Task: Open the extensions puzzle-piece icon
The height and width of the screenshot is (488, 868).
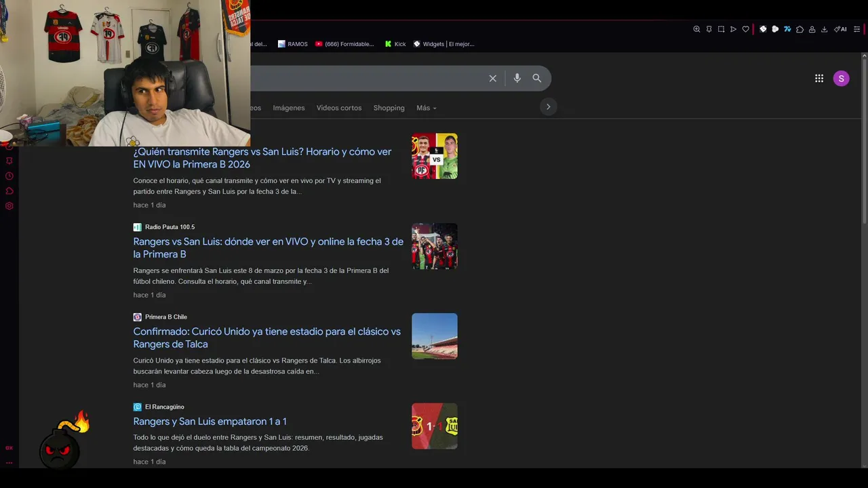Action: 800,29
